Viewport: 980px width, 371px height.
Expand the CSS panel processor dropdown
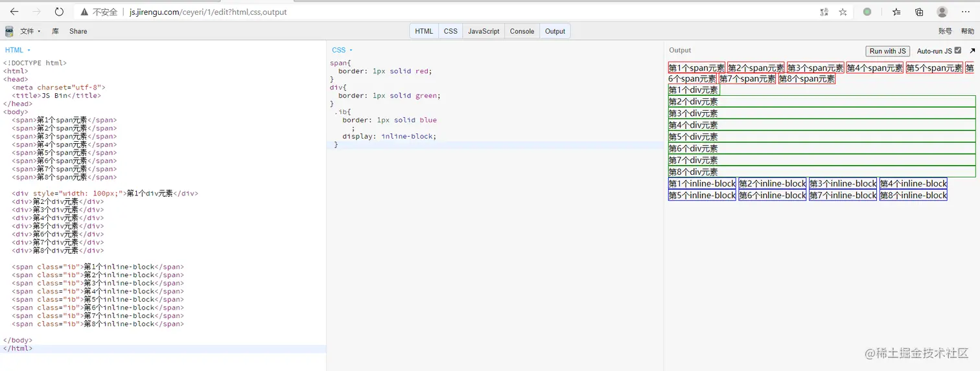pyautogui.click(x=342, y=50)
